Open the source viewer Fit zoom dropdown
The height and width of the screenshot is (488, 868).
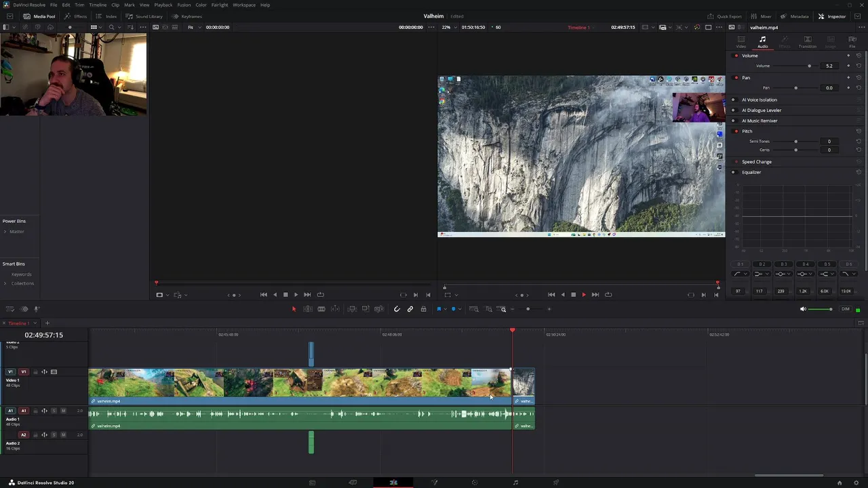(193, 27)
